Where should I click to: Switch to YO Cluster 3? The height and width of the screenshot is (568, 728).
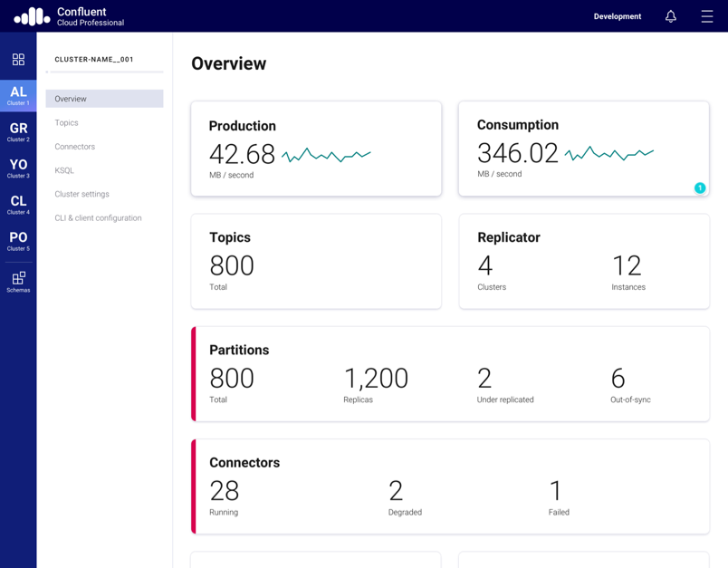18,168
